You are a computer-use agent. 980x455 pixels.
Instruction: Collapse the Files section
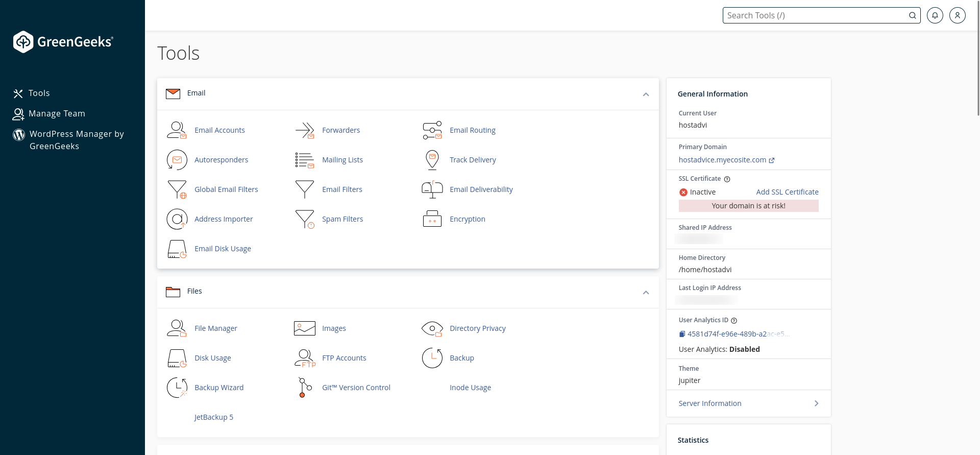646,293
